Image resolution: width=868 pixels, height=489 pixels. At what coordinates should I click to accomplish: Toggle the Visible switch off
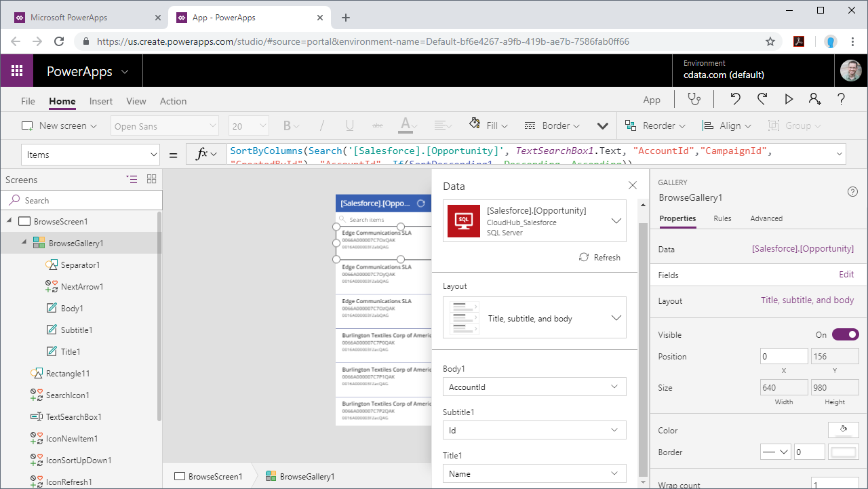(x=846, y=334)
